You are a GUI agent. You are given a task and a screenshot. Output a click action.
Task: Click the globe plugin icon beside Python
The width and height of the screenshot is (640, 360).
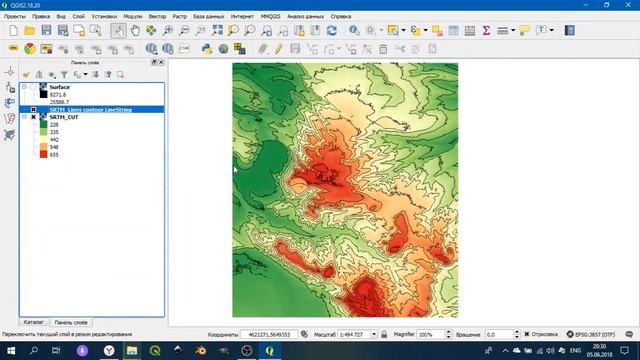[223, 49]
